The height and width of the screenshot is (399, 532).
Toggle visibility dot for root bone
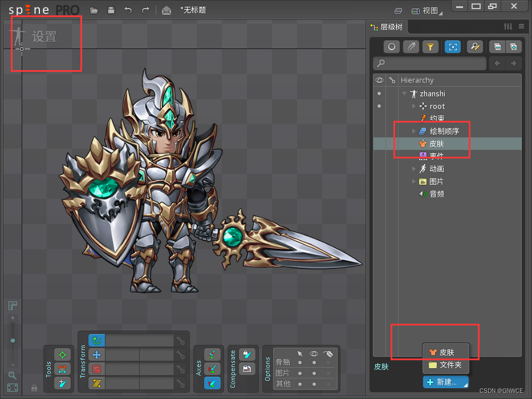[379, 106]
